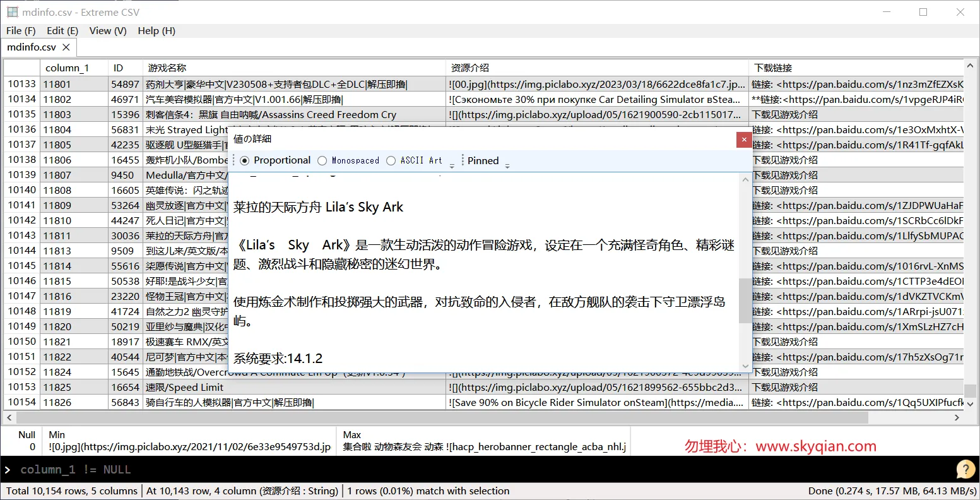The height and width of the screenshot is (500, 980).
Task: Select the ASCII Art radio button
Action: click(x=391, y=160)
